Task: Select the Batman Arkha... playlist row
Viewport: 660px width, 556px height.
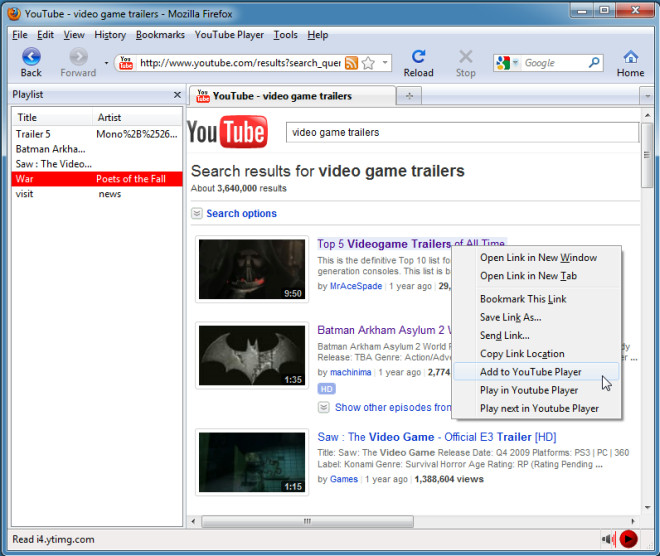Action: coord(97,149)
